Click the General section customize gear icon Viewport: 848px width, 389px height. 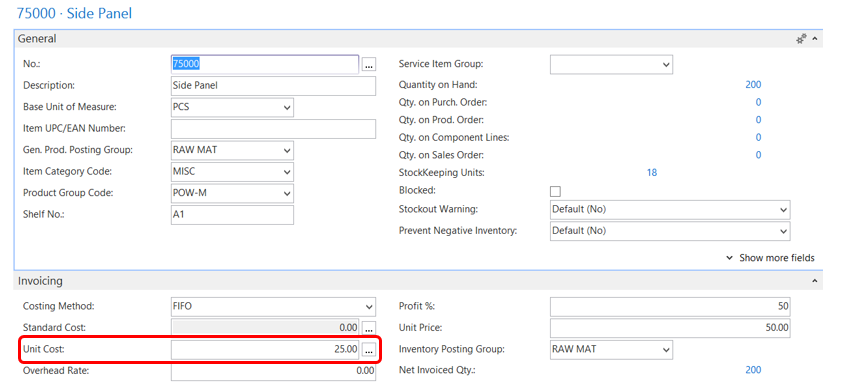tap(801, 39)
